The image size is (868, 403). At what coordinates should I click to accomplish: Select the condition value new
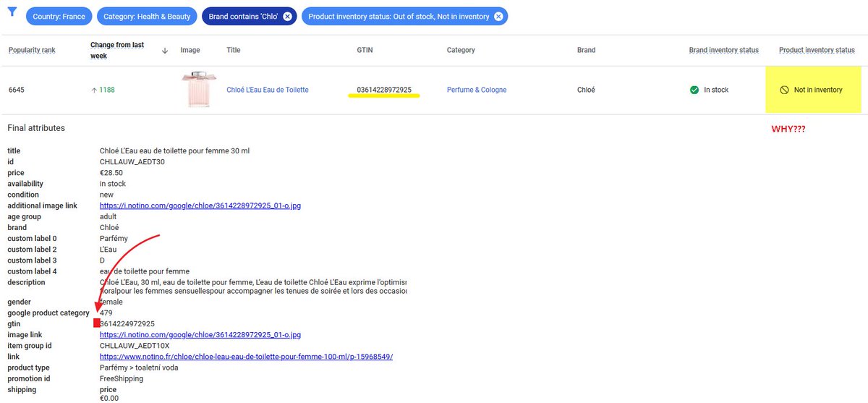point(106,195)
